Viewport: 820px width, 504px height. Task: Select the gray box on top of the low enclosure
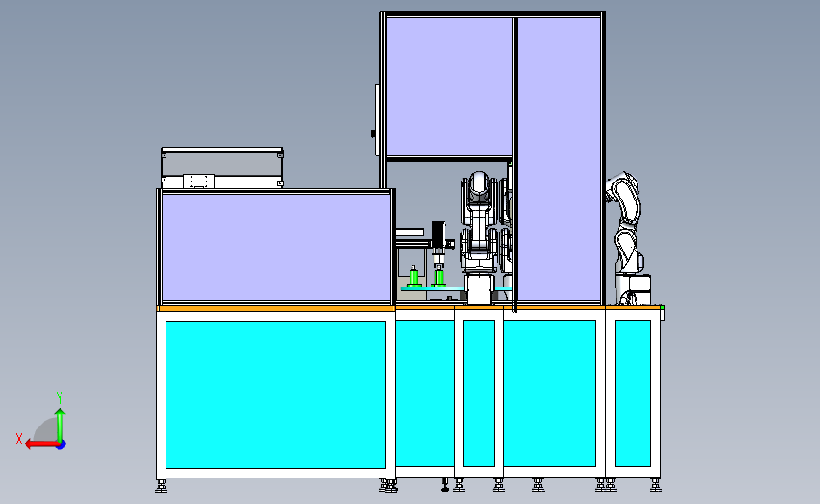tap(222, 167)
